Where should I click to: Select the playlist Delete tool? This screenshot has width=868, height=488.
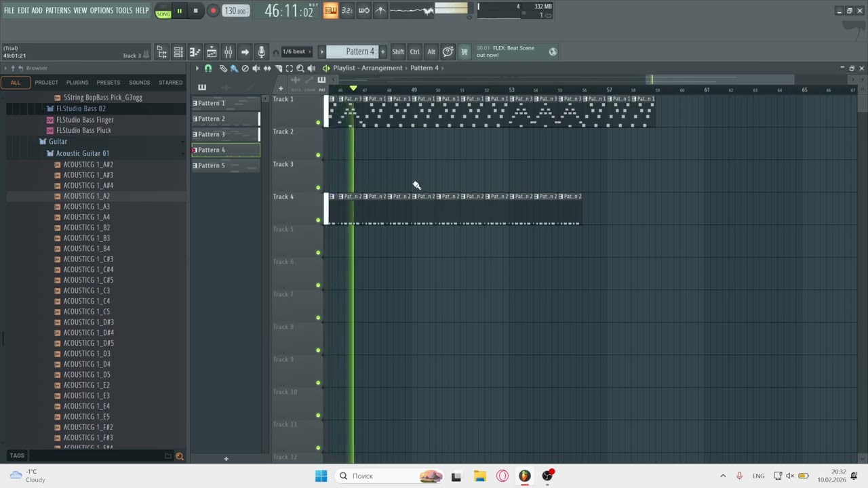click(x=245, y=68)
